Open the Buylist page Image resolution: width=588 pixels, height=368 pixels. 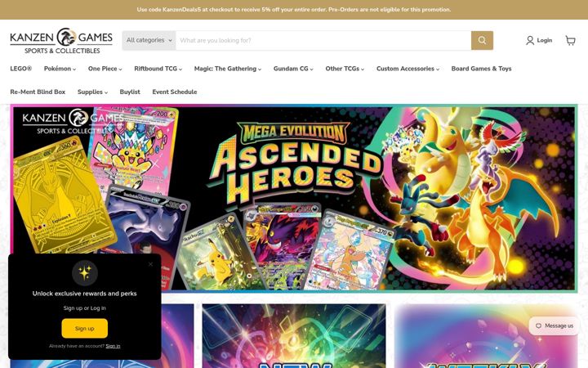pos(130,92)
